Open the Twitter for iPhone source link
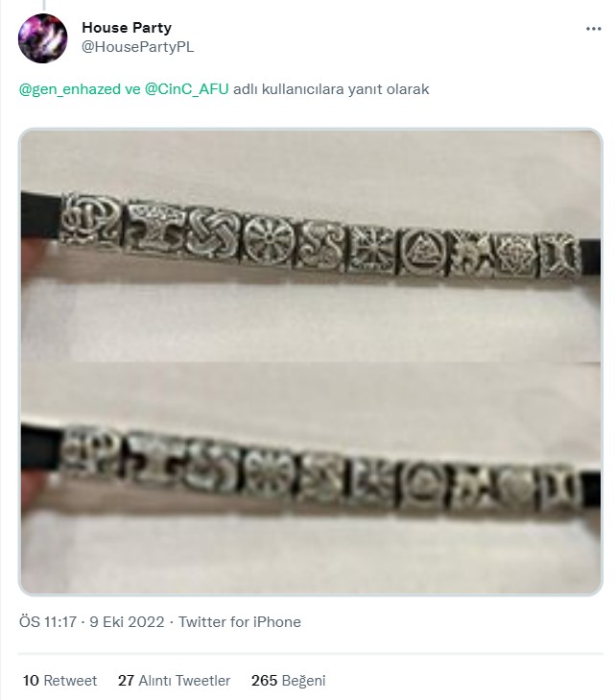 [240, 622]
